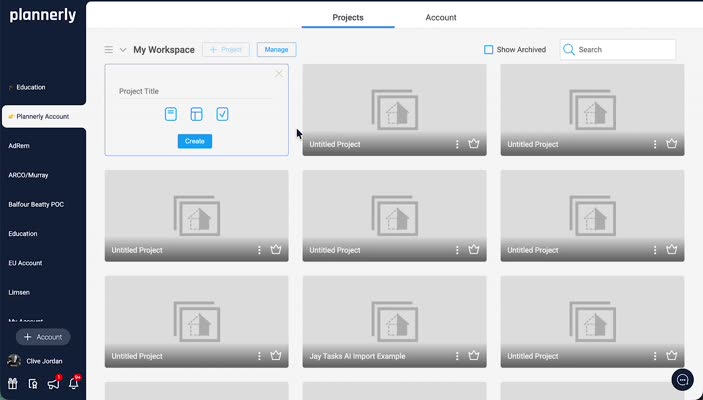
Task: Close the new project card with the X
Action: (x=279, y=74)
